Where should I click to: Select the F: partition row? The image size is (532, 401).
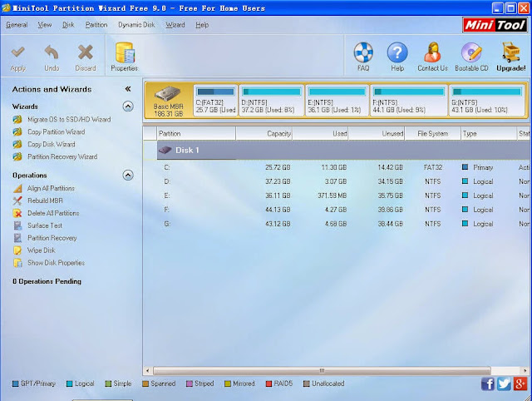343,210
